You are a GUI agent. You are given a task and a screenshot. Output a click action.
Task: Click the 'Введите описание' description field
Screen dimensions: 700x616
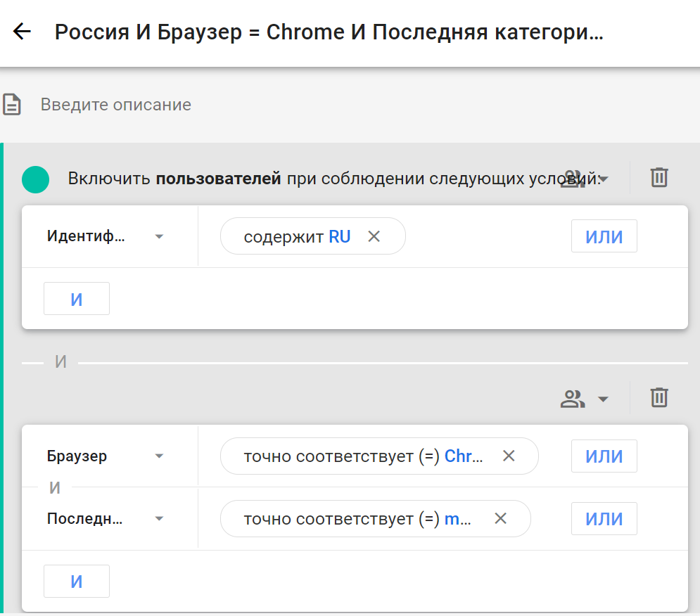[116, 105]
